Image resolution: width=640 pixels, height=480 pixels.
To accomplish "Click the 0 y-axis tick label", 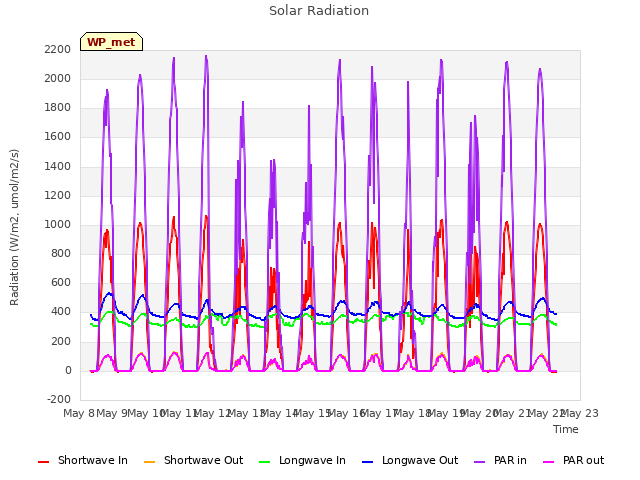I will pos(68,370).
